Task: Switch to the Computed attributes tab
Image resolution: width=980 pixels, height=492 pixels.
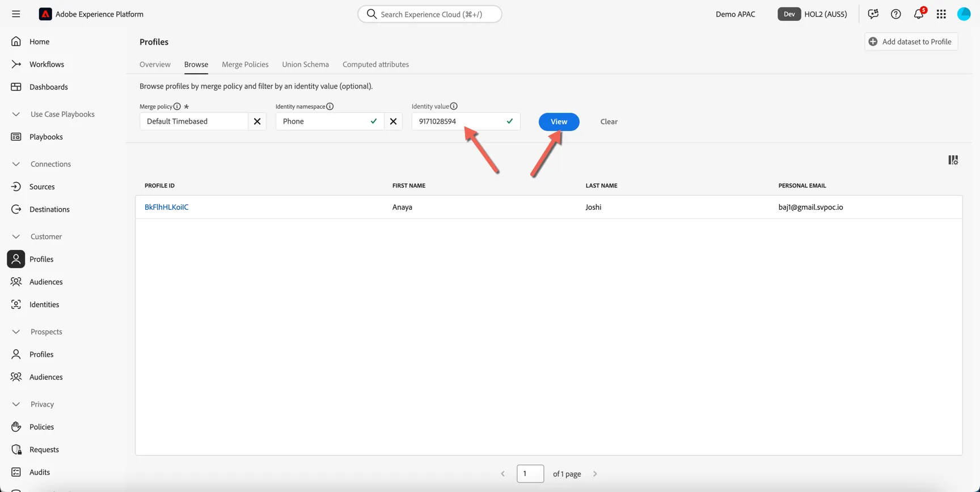Action: [375, 64]
